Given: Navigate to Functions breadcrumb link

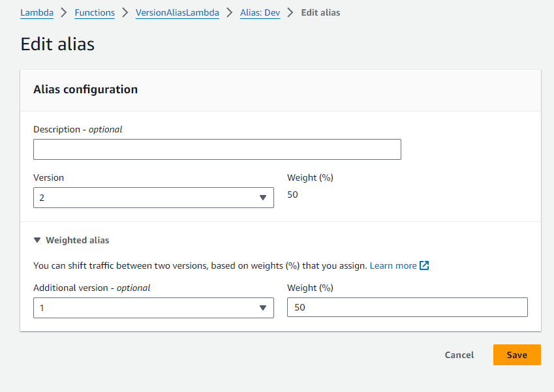Looking at the screenshot, I should 94,12.
